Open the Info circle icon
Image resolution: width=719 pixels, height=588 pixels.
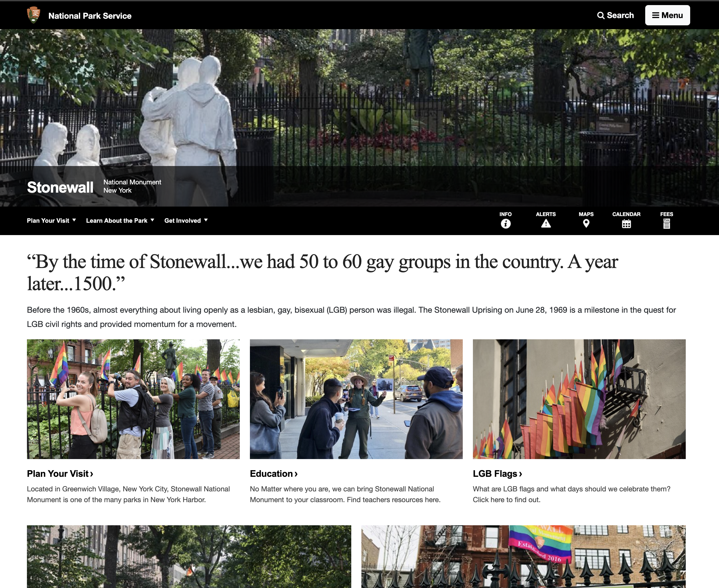click(505, 224)
